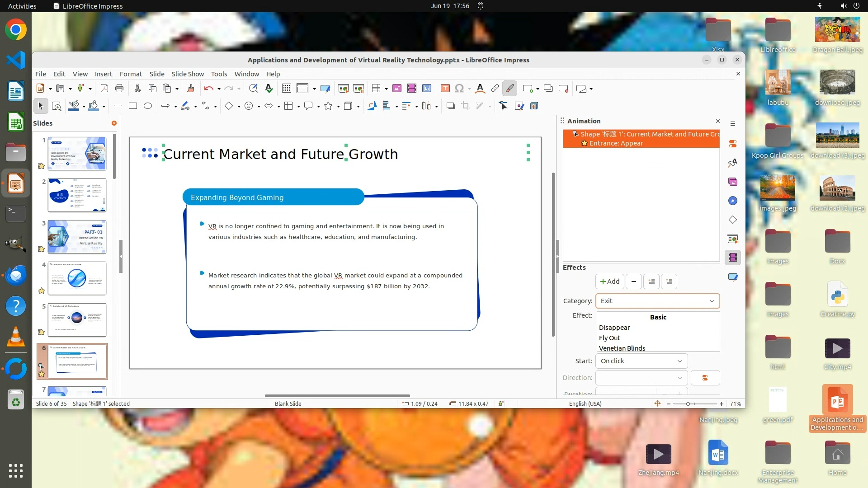Click the Insert Special Character omega icon
Image resolution: width=868 pixels, height=488 pixels.
pyautogui.click(x=459, y=89)
